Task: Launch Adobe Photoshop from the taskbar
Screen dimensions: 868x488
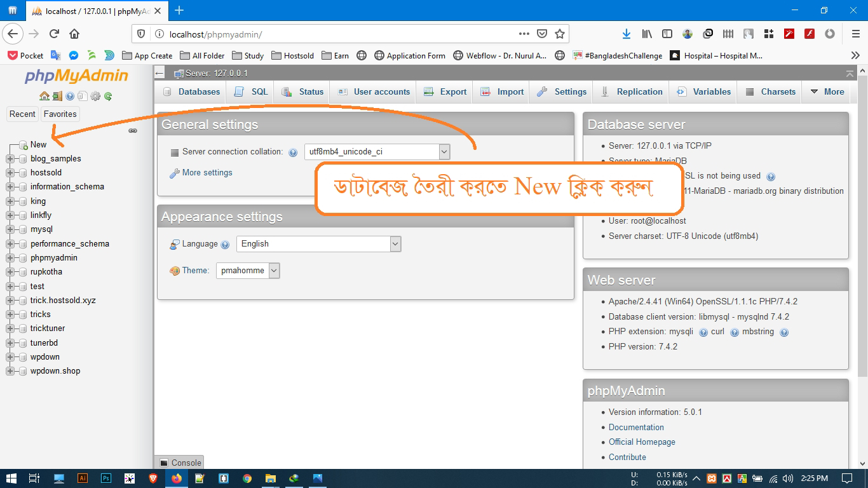Action: point(106,478)
